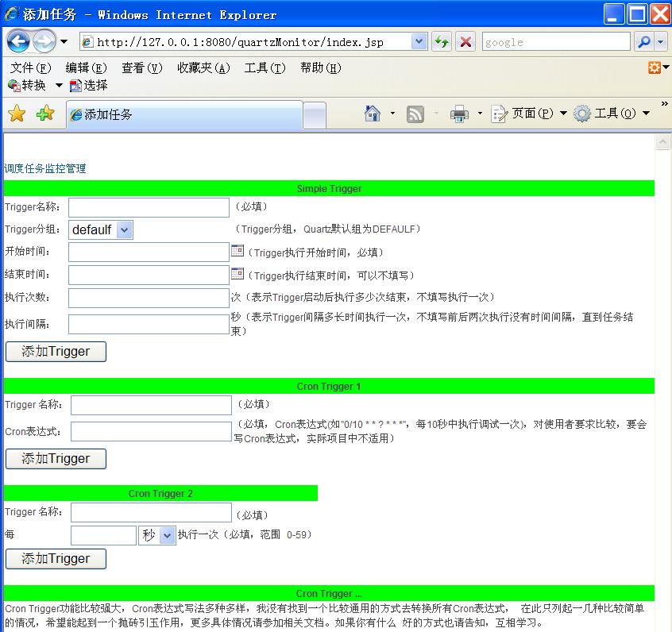Click the Refresh icon next to address bar
The image size is (672, 632).
pos(442,41)
